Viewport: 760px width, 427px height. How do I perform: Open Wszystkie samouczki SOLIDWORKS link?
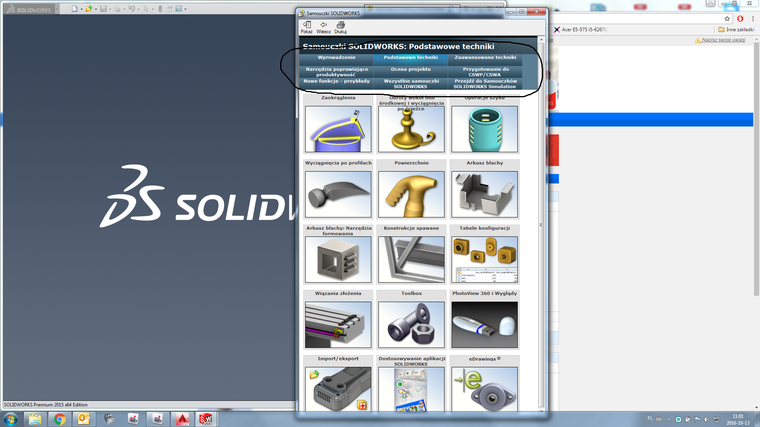pos(411,83)
